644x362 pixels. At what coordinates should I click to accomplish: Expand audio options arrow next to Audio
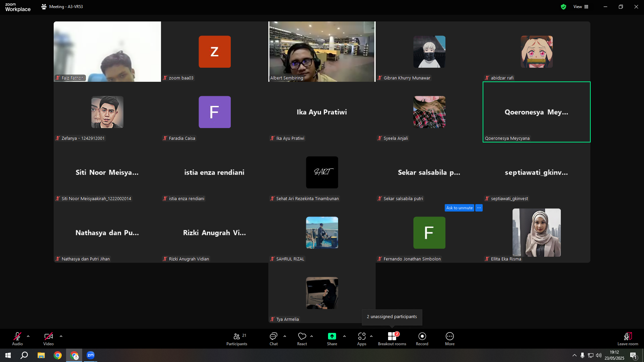pos(28,336)
